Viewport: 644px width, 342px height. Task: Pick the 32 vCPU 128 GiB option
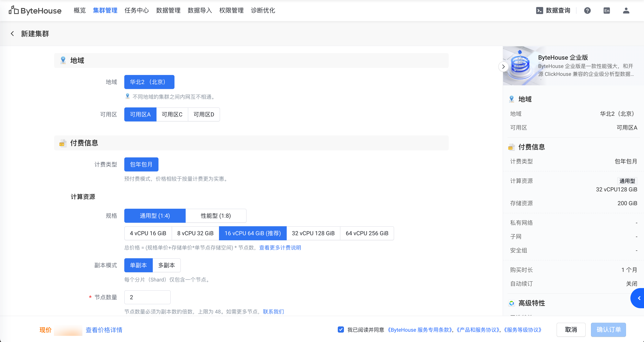313,233
